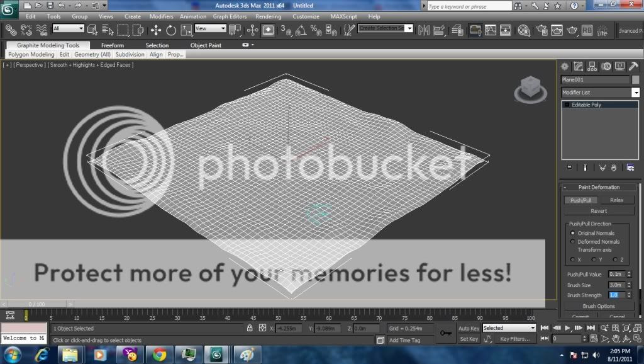Open MAXScript menu
This screenshot has width=644, height=364.
tap(343, 16)
